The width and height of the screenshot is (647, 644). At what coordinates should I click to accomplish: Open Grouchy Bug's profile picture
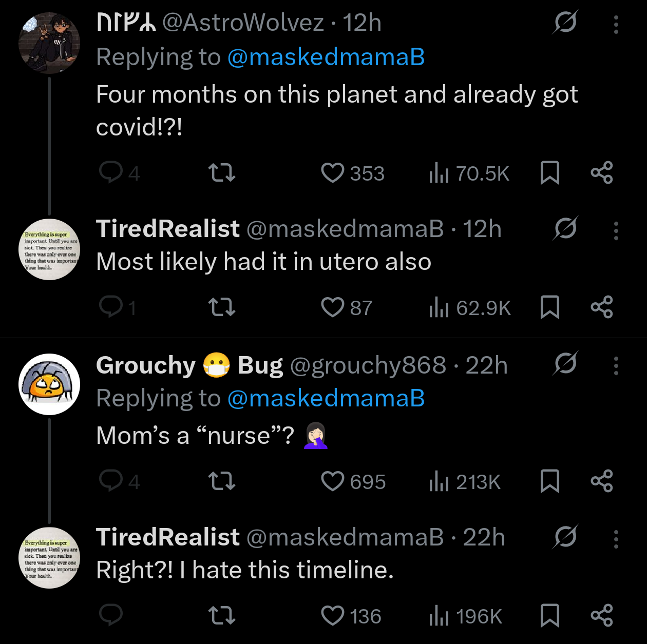point(49,384)
